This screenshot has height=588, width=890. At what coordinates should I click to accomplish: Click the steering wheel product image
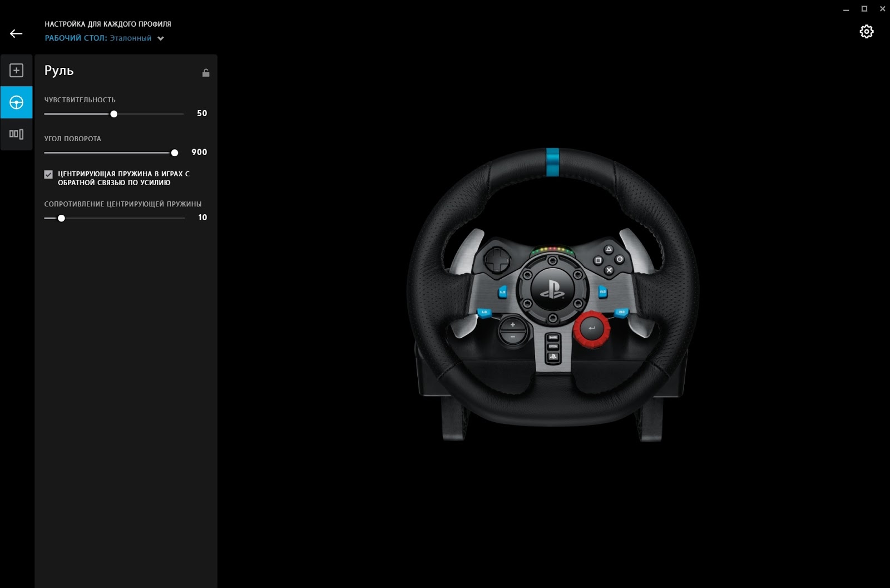553,295
